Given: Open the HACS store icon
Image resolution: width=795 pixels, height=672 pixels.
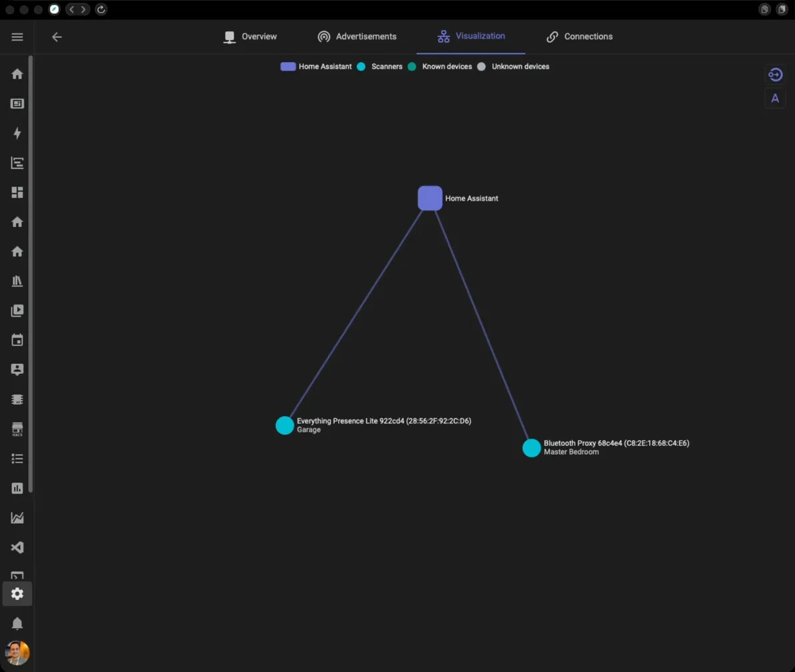Looking at the screenshot, I should click(x=17, y=429).
